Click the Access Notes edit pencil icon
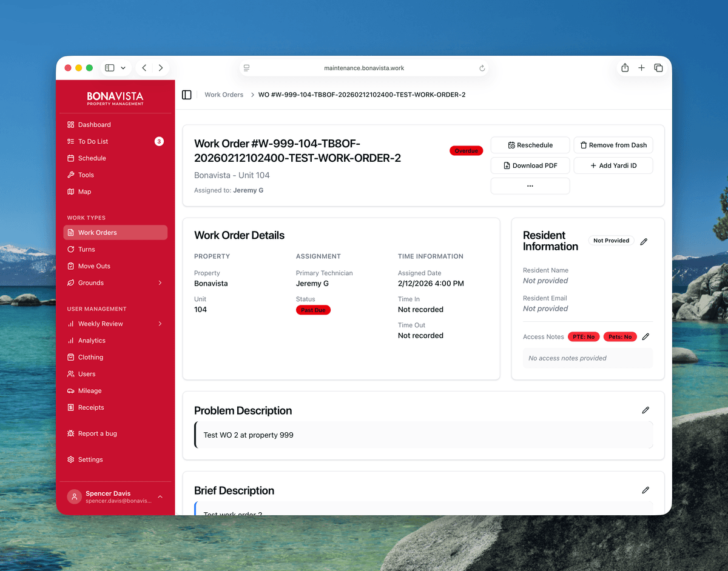Screen dimensions: 728x571 point(645,337)
